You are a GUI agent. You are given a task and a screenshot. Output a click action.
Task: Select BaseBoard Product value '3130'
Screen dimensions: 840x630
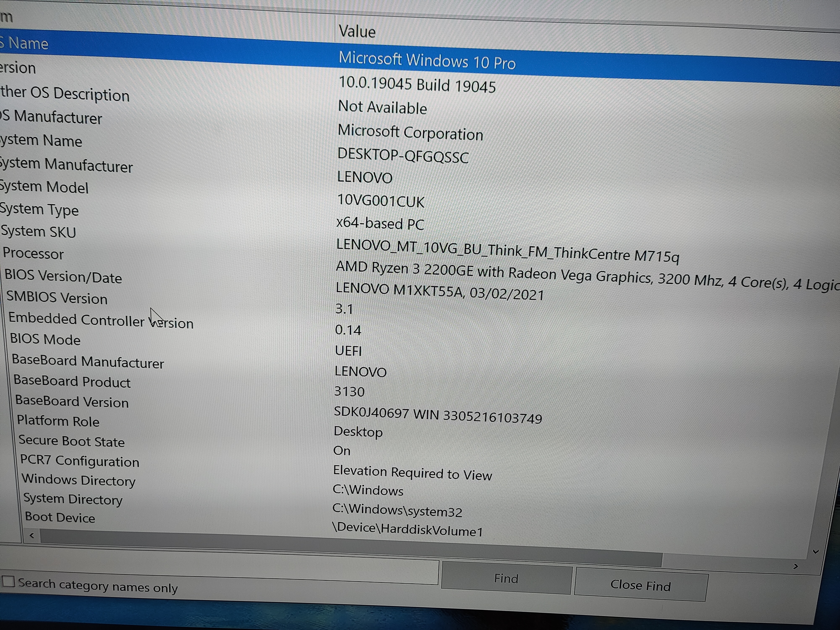pyautogui.click(x=349, y=391)
